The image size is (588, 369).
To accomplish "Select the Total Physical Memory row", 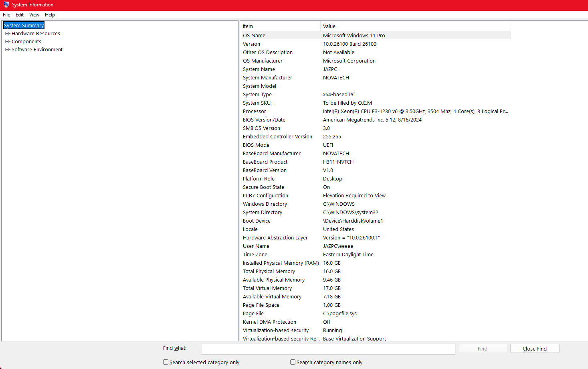I will click(x=376, y=271).
